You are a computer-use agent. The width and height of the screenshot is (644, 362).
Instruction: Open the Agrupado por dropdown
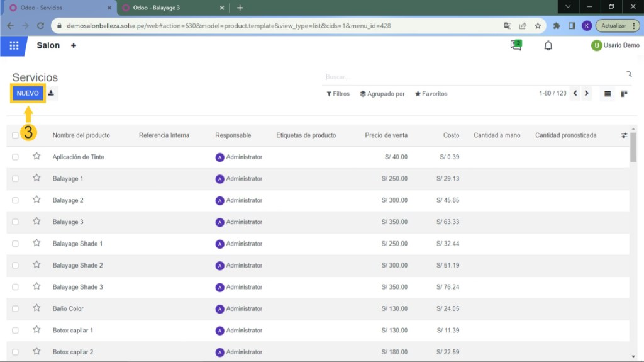point(382,94)
